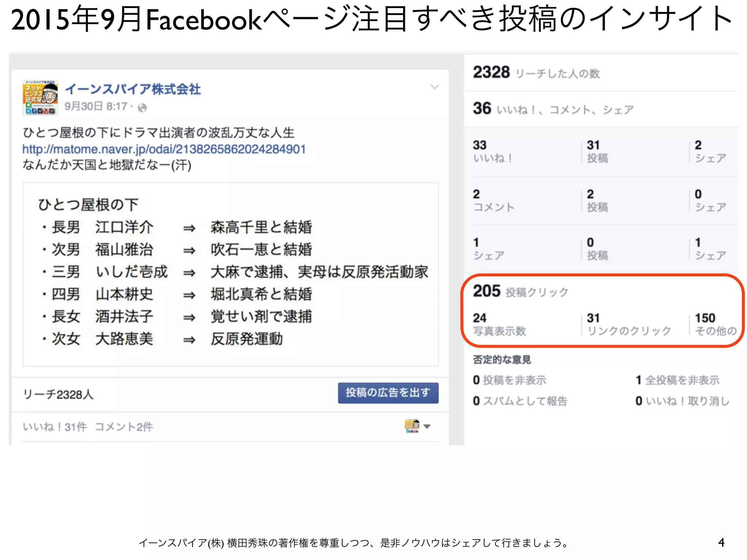Click the 2 コメント value
This screenshot has height=560, width=747.
(494, 200)
